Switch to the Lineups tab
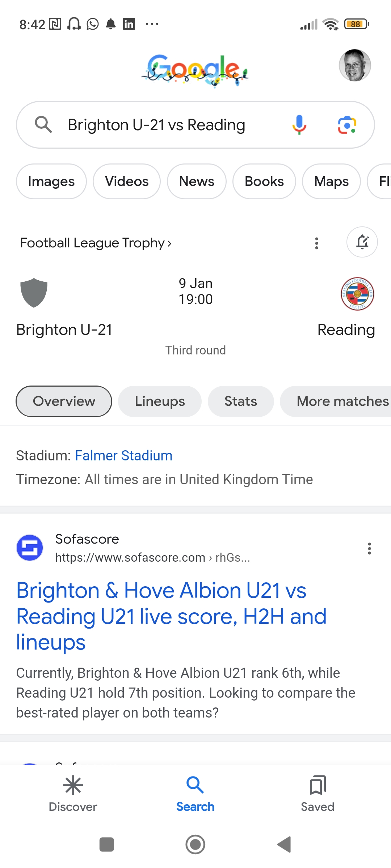The image size is (391, 868). point(160,401)
